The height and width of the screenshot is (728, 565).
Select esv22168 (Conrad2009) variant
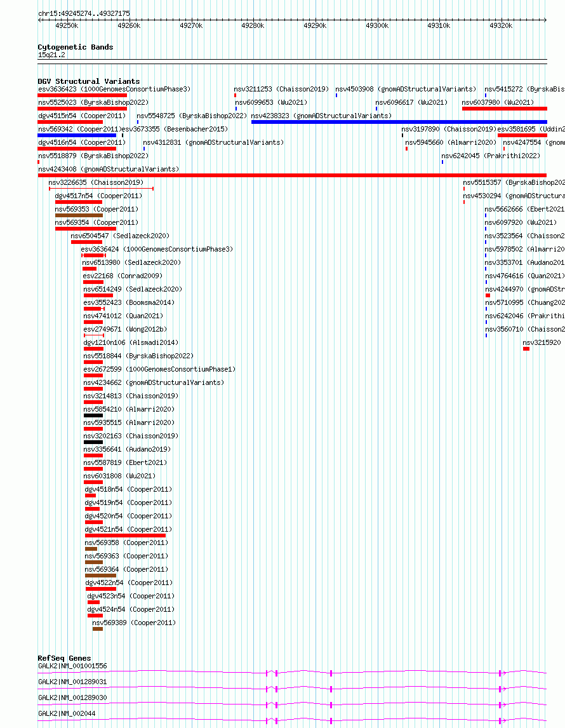[123, 276]
